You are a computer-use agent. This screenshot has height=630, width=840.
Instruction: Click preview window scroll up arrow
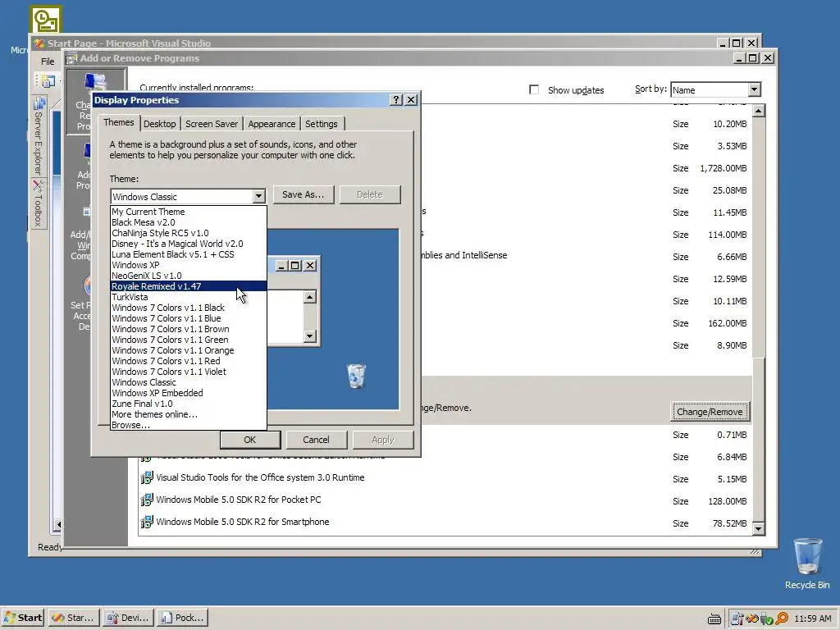(x=309, y=296)
